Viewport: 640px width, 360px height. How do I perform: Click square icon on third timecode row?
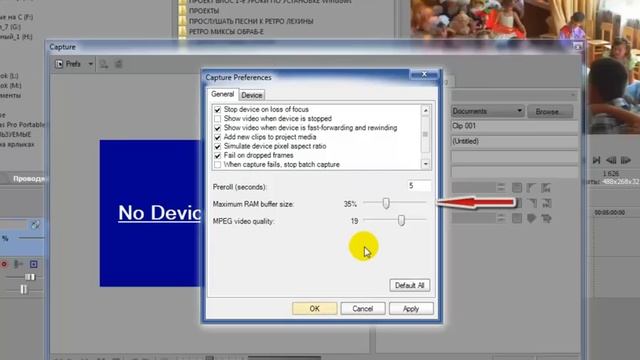click(x=517, y=218)
